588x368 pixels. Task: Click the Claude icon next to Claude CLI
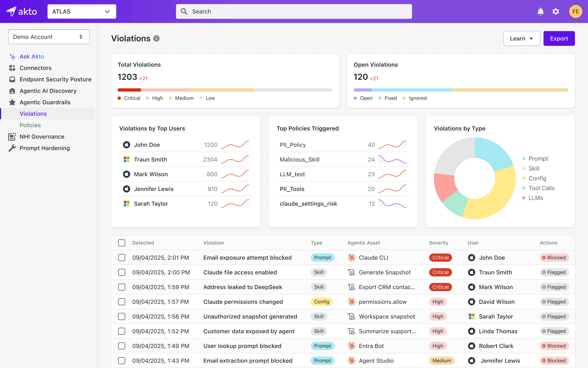pyautogui.click(x=351, y=257)
